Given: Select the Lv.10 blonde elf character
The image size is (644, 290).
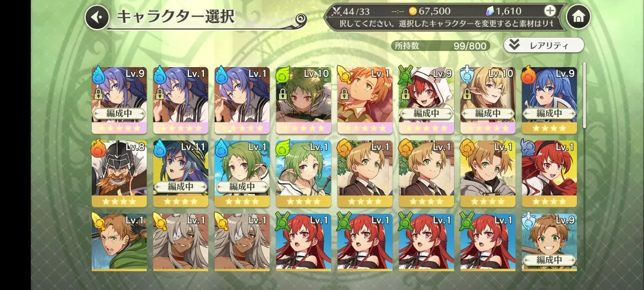Looking at the screenshot, I should click(x=487, y=100).
